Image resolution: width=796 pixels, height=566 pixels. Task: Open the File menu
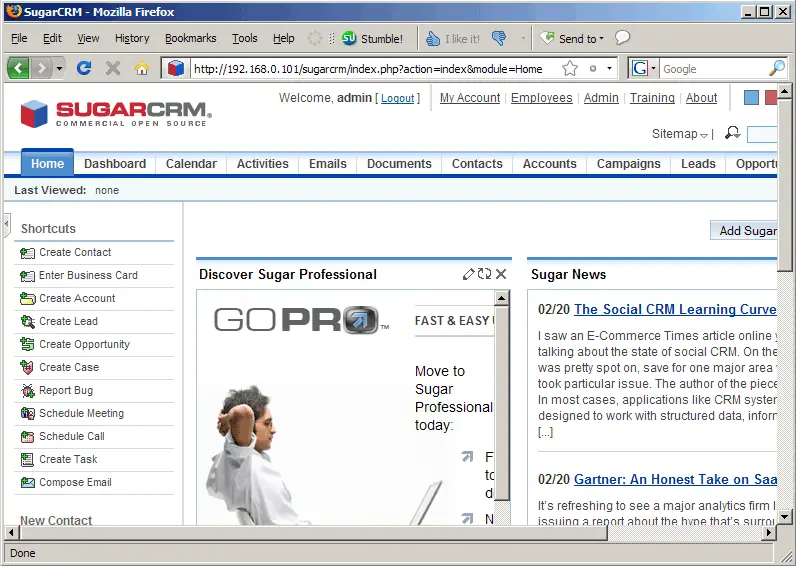click(19, 38)
